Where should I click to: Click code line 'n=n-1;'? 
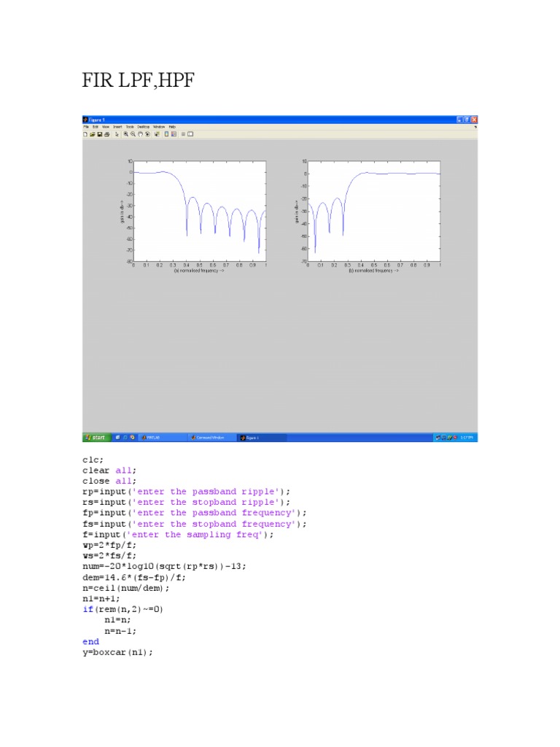click(x=120, y=631)
